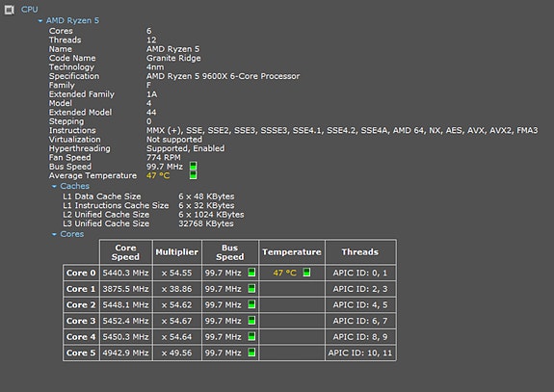The width and height of the screenshot is (554, 392).
Task: Click Core 2 bus speed green indicator
Action: click(x=251, y=304)
